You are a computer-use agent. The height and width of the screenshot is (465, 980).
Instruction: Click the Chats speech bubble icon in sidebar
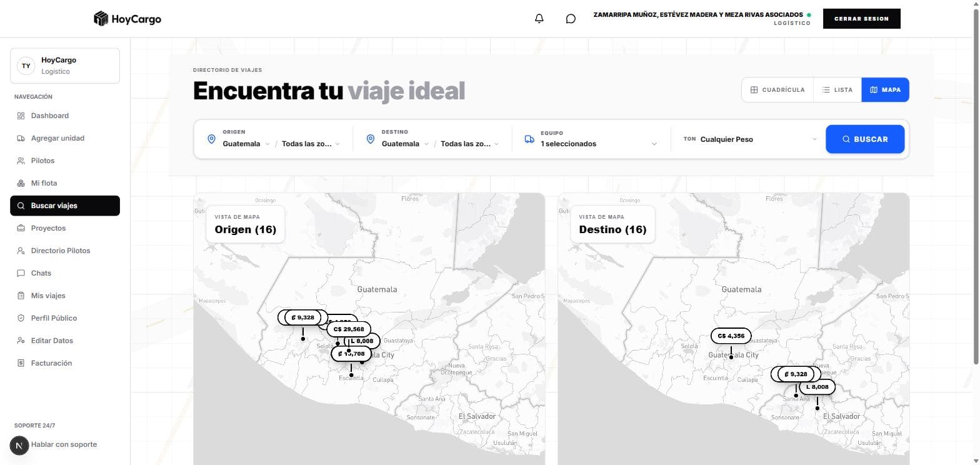(x=21, y=273)
